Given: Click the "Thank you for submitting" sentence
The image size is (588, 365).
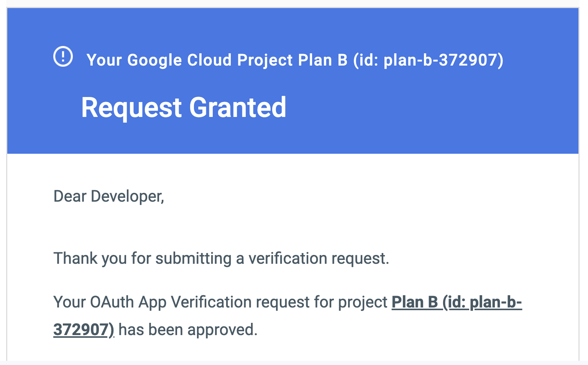Looking at the screenshot, I should (221, 258).
